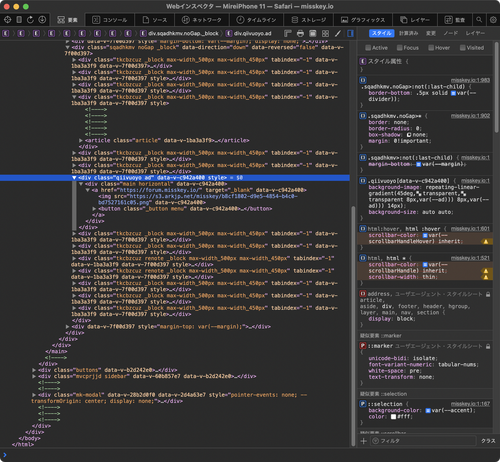Enable the Visited pseudo-class checkbox
Screen dimensions: 500x462
[463, 48]
